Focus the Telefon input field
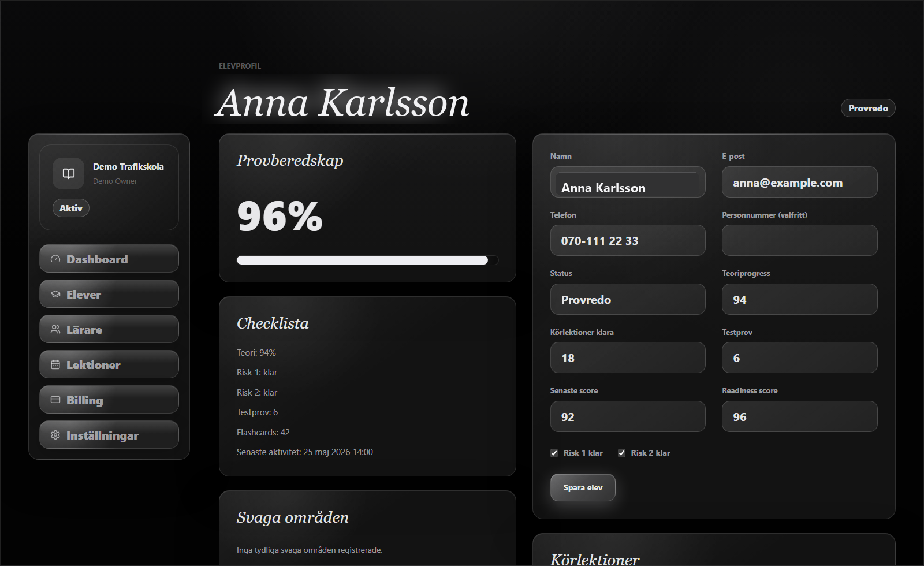This screenshot has width=924, height=566. (628, 240)
